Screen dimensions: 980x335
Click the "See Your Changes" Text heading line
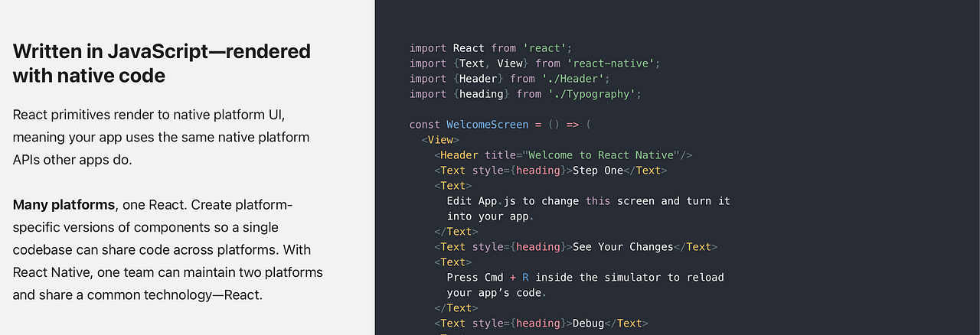click(x=576, y=246)
